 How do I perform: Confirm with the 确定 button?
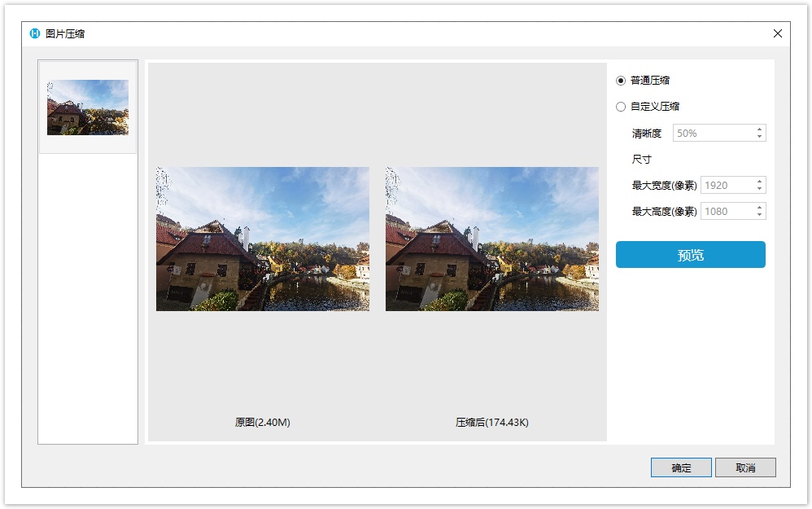[x=681, y=467]
